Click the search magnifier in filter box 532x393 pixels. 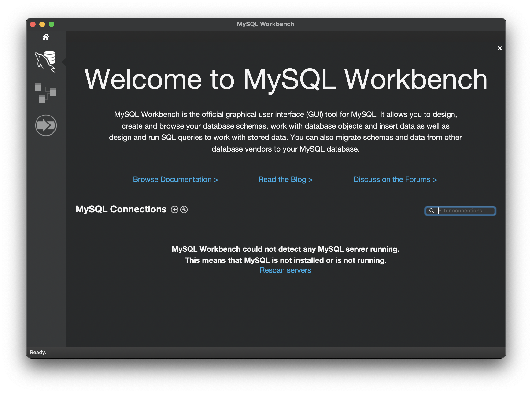(432, 211)
